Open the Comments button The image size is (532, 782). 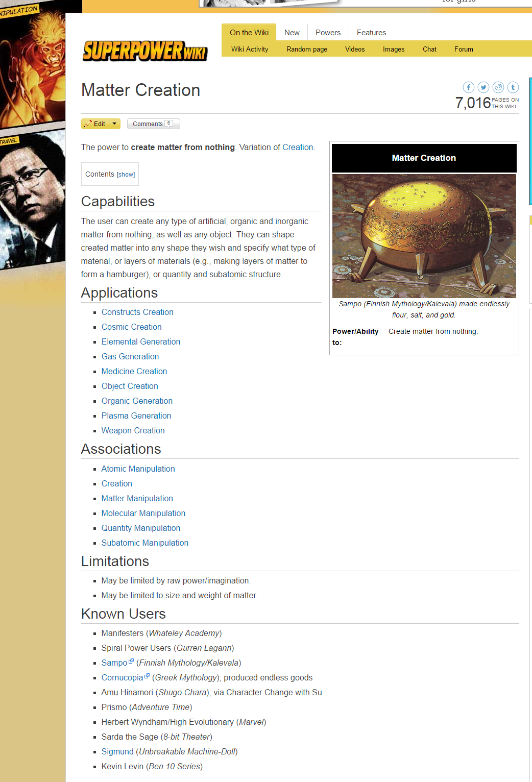[153, 124]
